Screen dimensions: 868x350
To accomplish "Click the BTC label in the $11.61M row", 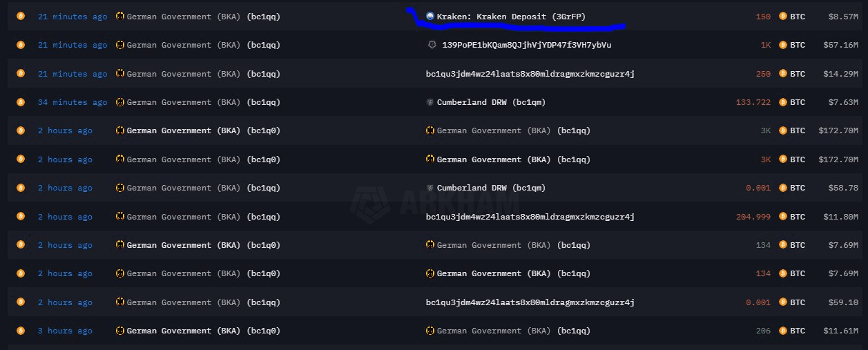I will click(x=798, y=331).
